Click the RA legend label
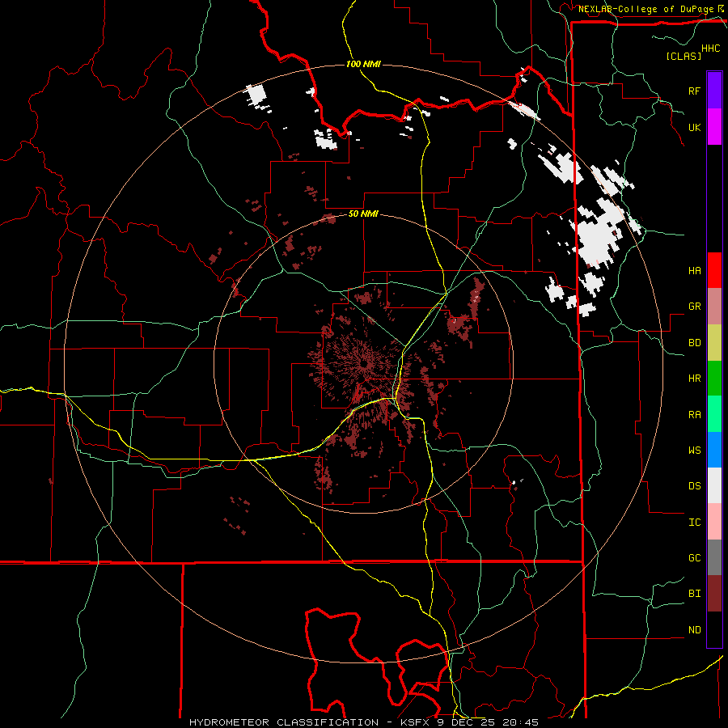This screenshot has width=728, height=728. (694, 415)
